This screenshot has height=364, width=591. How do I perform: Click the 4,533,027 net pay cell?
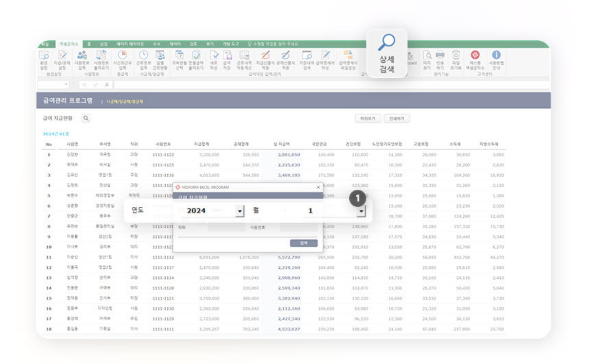289,329
